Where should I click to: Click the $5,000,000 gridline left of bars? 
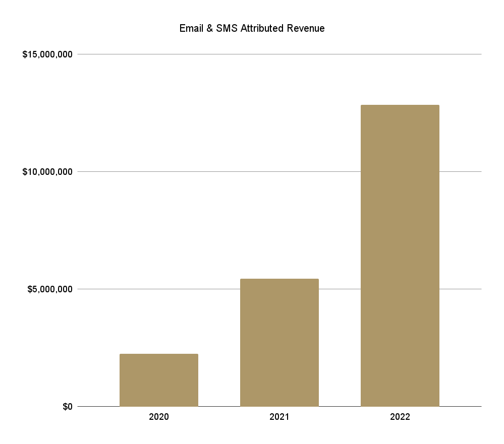tap(159, 289)
